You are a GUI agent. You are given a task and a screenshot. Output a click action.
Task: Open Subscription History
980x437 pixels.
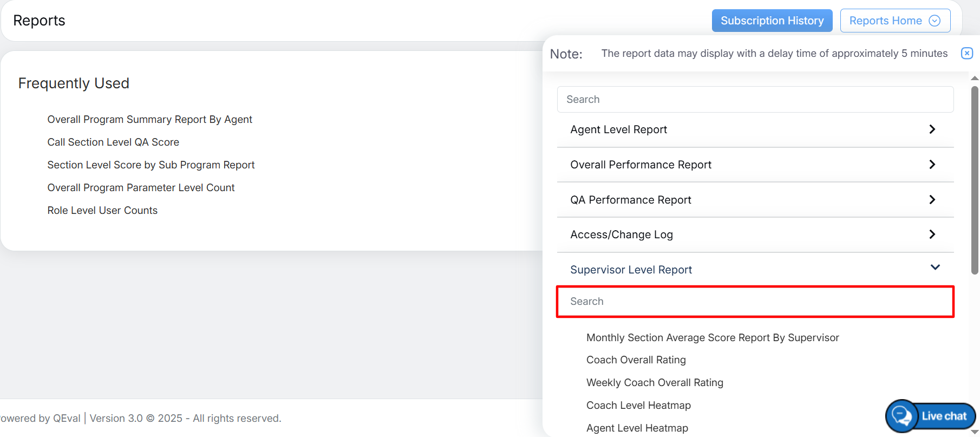772,21
